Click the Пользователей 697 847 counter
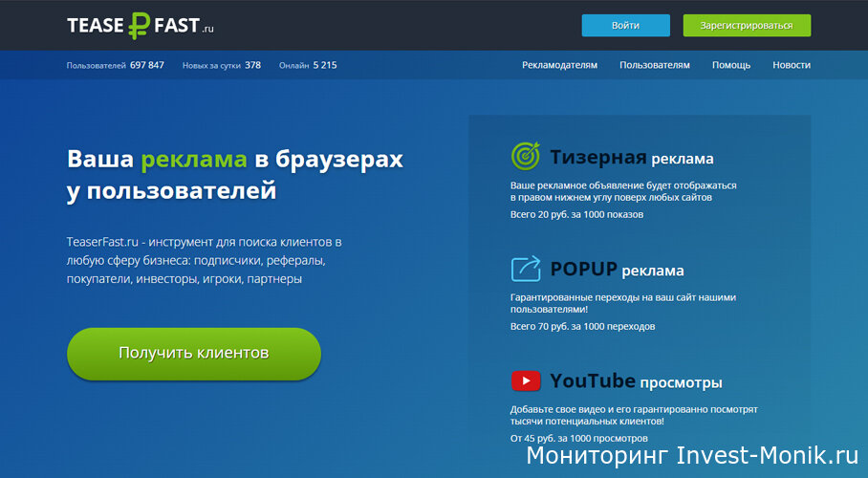Viewport: 868px width, 478px height. [x=116, y=65]
